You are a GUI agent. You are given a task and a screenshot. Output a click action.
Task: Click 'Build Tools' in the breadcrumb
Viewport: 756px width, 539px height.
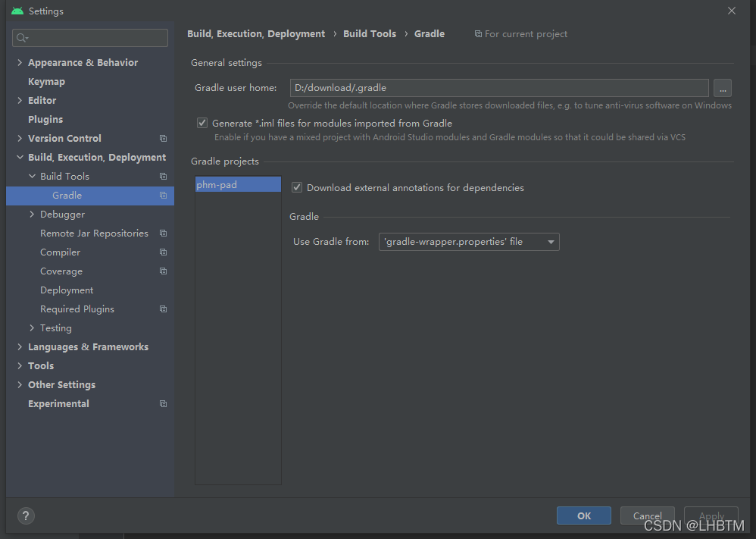coord(370,34)
